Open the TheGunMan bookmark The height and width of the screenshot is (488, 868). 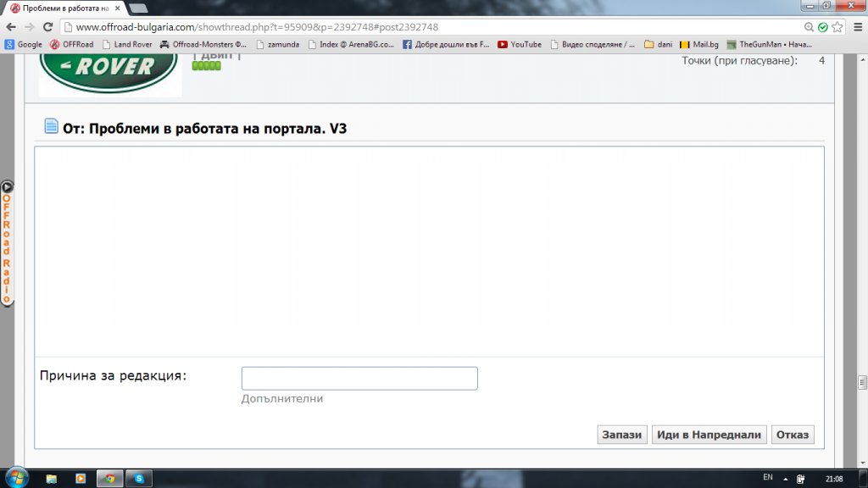[x=770, y=44]
